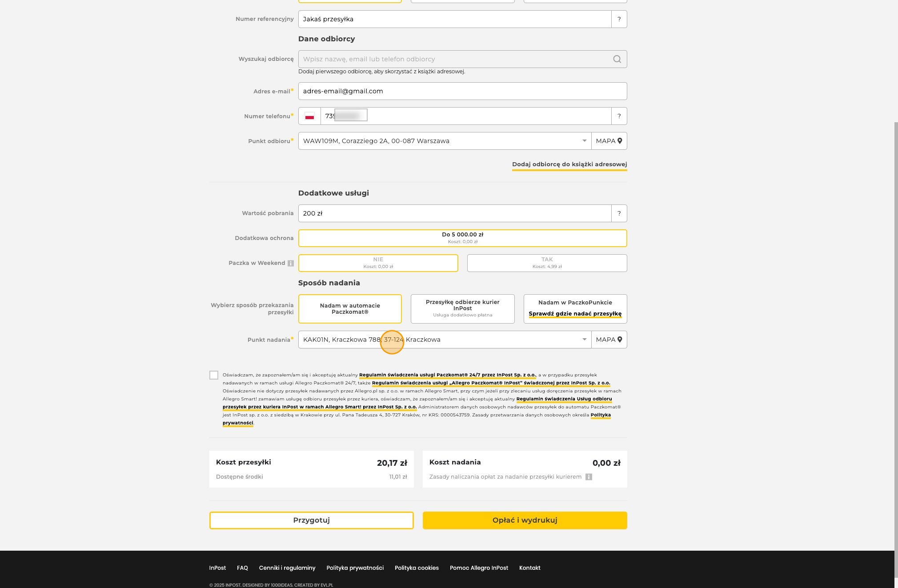
Task: Click into the Adres e-mail field
Action: point(463,91)
